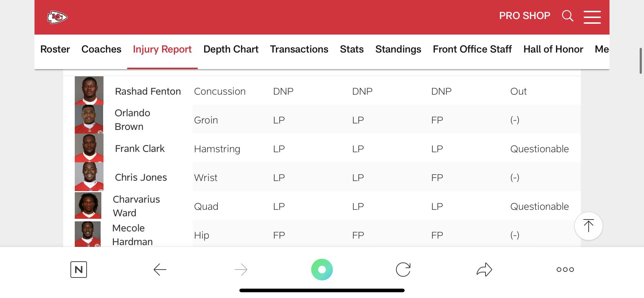Click the page's vertical scrollbar thumb

coord(641,60)
